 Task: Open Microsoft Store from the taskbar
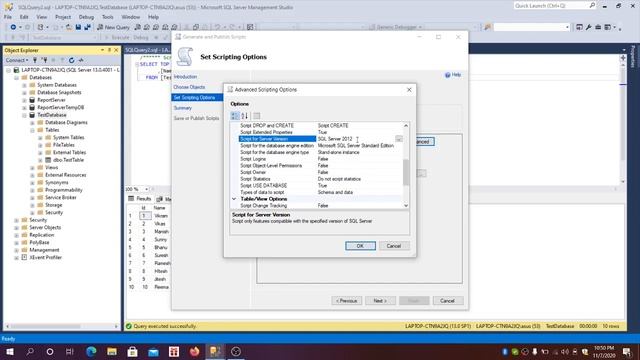coord(133,351)
